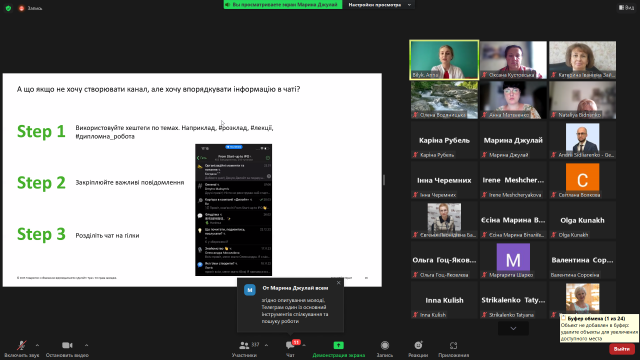Click muted mic icon on Inna Kulish tile
This screenshot has height=360, width=640.
(x=416, y=315)
